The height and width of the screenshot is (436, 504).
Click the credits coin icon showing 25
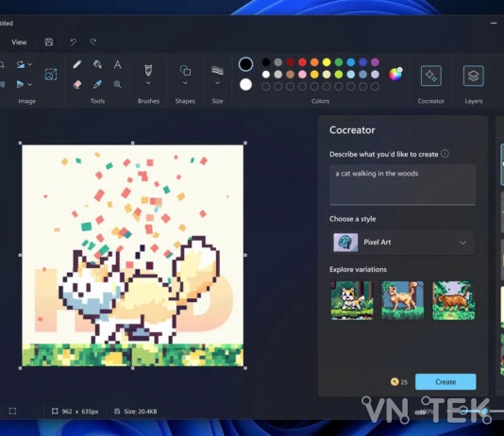pos(395,381)
